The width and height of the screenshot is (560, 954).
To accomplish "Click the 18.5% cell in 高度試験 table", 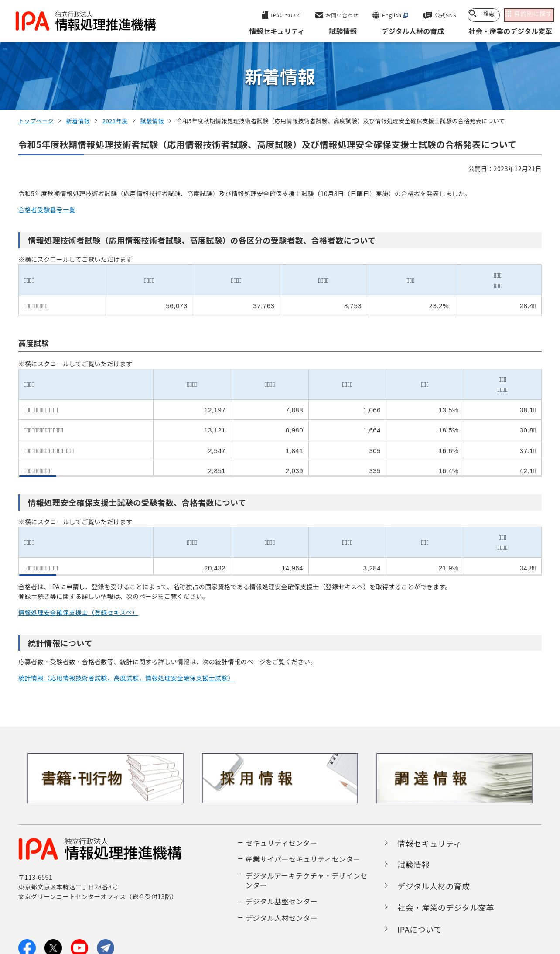I will coord(425,430).
